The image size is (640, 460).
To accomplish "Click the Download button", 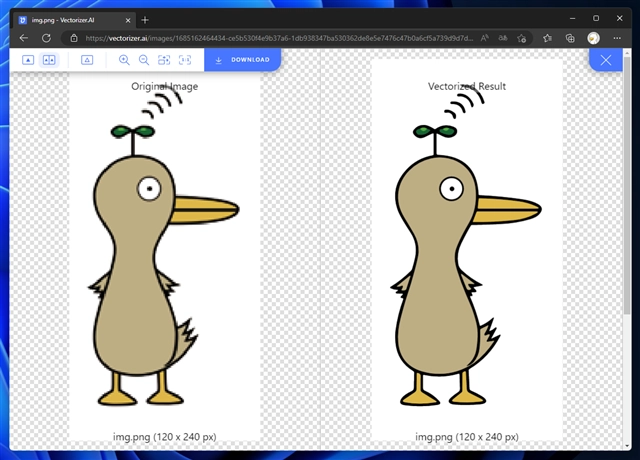I will click(242, 60).
